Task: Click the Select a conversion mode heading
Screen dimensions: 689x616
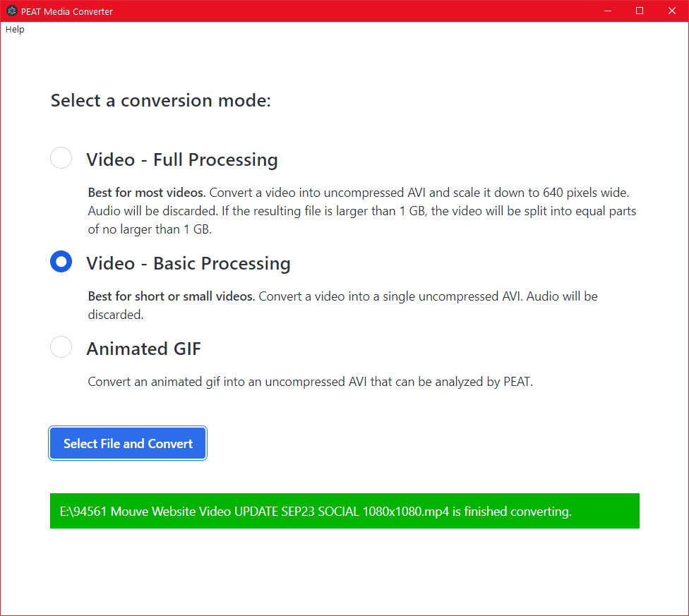Action: click(x=160, y=100)
